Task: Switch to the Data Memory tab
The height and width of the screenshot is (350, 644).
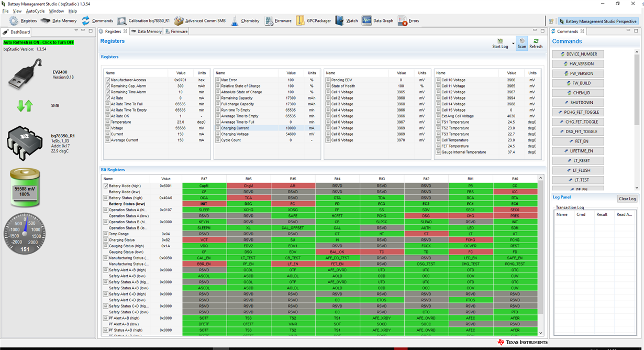Action: point(146,31)
